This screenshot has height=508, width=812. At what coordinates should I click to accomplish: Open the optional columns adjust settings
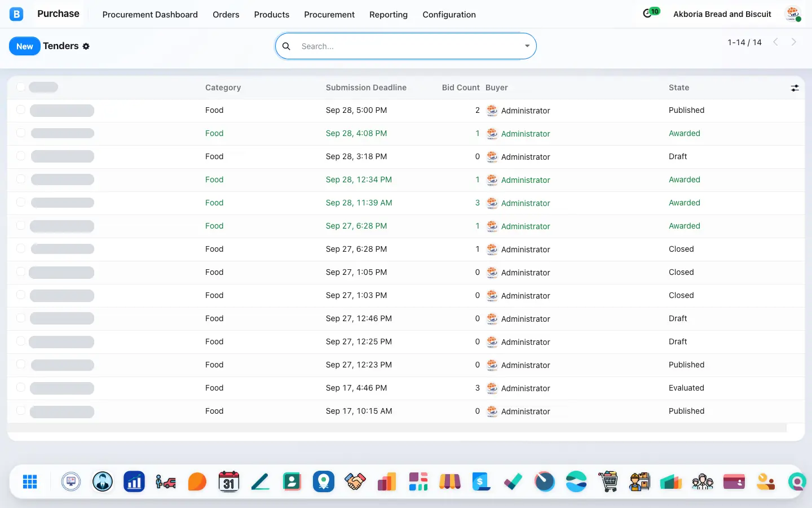click(795, 88)
